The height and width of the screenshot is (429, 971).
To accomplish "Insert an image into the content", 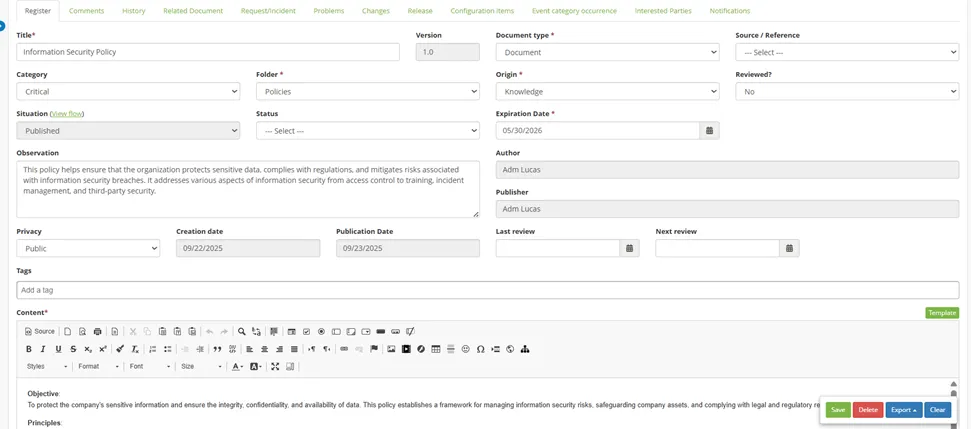I will 391,349.
